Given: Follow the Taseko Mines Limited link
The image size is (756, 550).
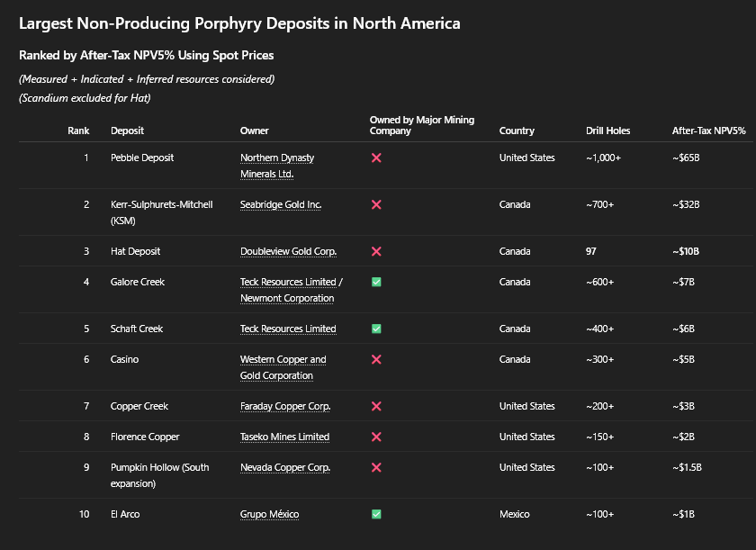Looking at the screenshot, I should (284, 437).
